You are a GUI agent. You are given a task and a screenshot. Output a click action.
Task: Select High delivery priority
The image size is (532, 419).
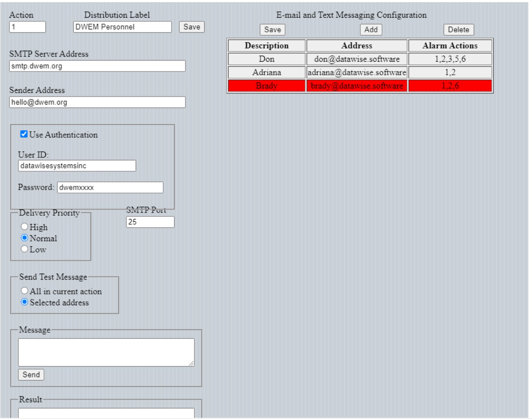[x=25, y=227]
